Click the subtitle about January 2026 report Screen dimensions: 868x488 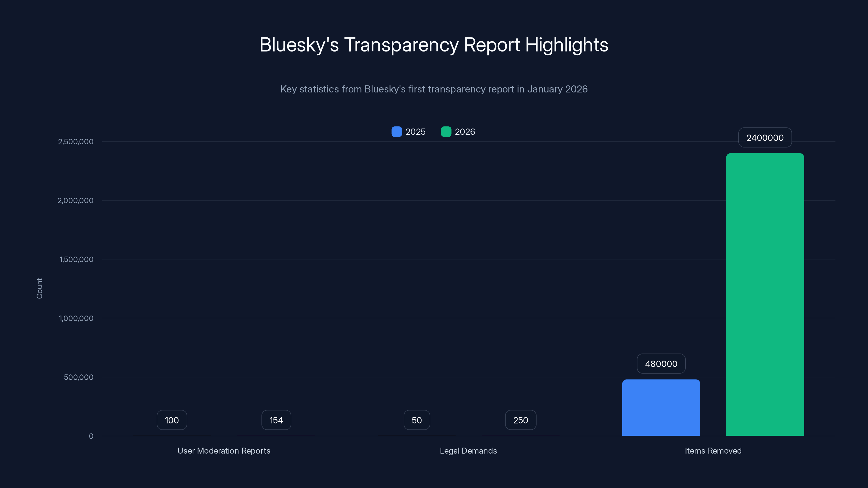point(434,89)
